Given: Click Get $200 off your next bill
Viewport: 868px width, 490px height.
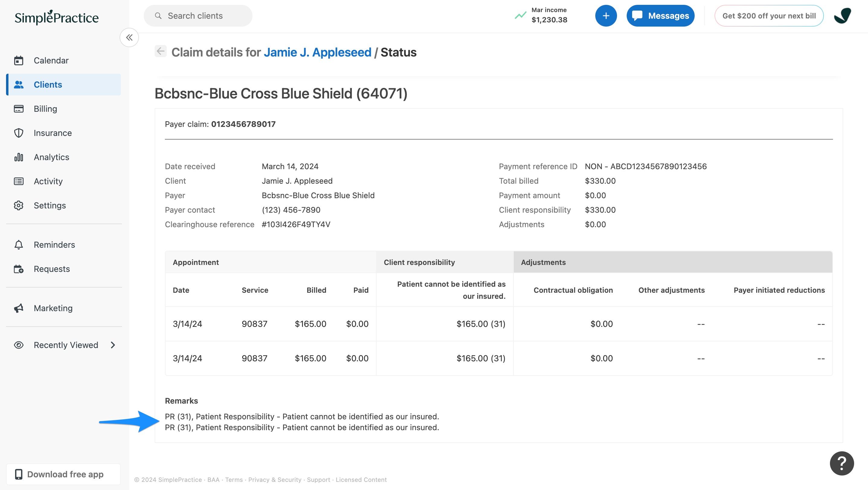Looking at the screenshot, I should coord(769,15).
